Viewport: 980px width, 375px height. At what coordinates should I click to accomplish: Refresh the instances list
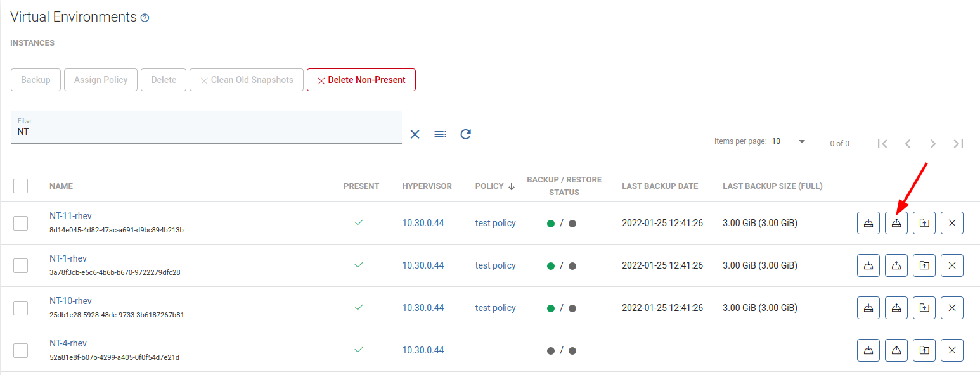(x=465, y=134)
